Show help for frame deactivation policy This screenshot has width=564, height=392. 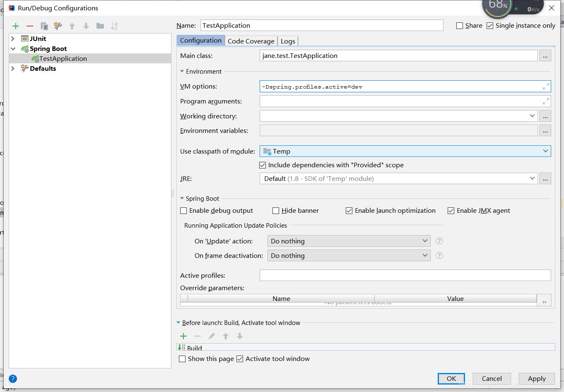439,255
